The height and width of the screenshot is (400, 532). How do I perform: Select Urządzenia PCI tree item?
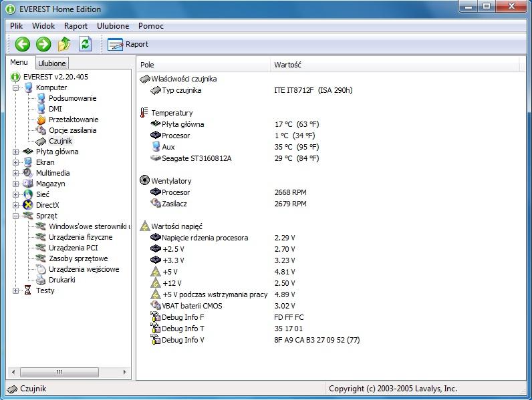coord(74,248)
